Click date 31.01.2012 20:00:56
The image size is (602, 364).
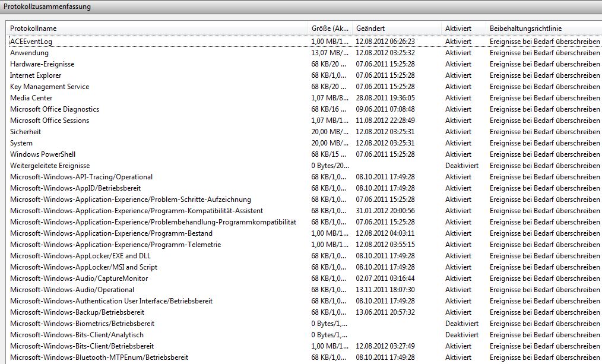coord(385,211)
